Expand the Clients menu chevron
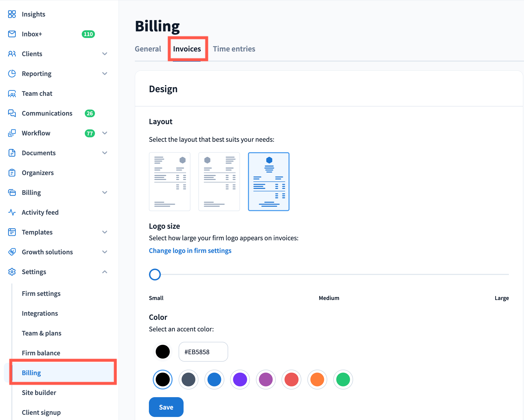 [105, 54]
